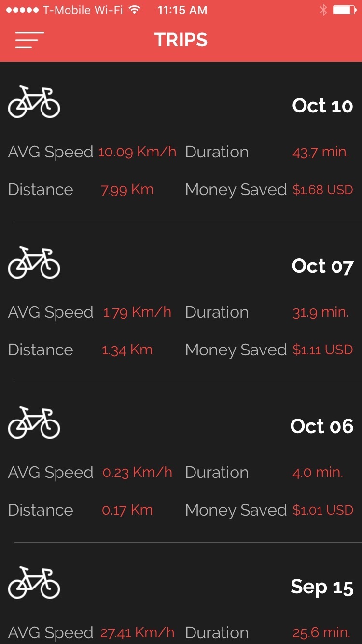This screenshot has width=362, height=644.
Task: Open the Oct 07 trip date
Action: coord(322,266)
